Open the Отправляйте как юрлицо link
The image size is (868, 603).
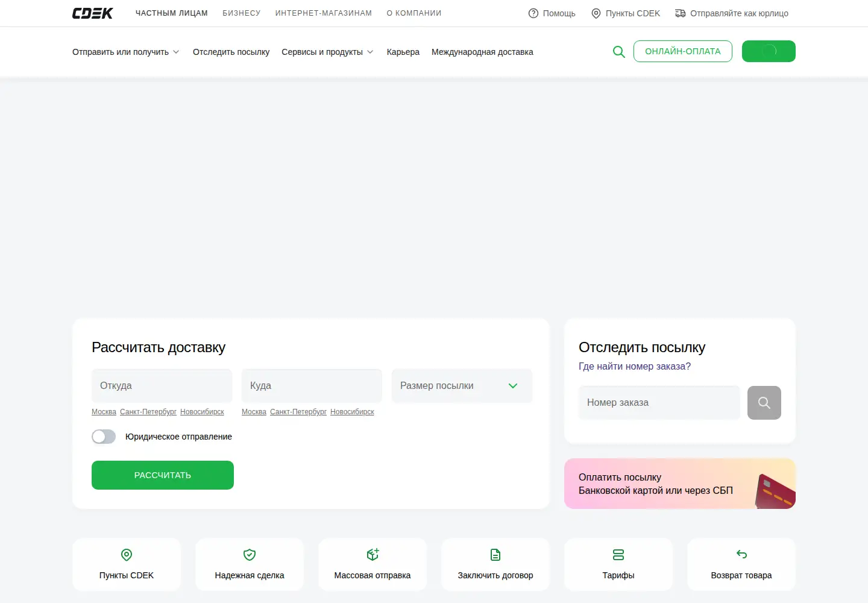point(740,13)
